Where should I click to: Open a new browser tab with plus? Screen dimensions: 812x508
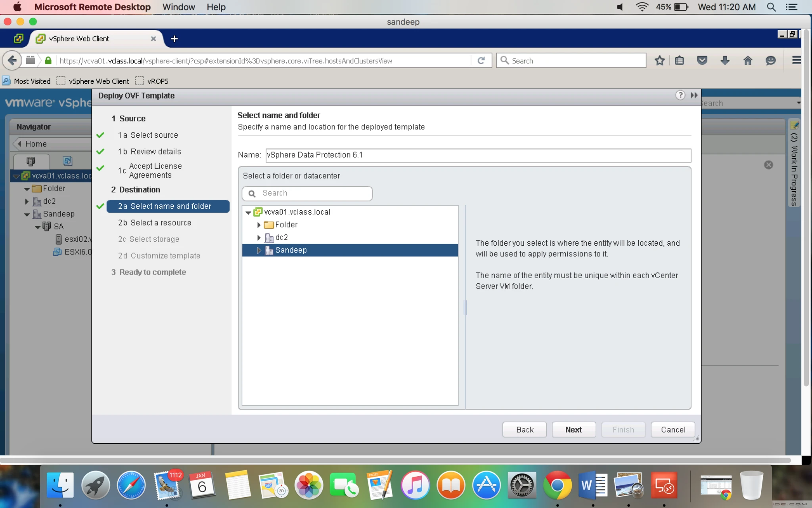(x=174, y=39)
